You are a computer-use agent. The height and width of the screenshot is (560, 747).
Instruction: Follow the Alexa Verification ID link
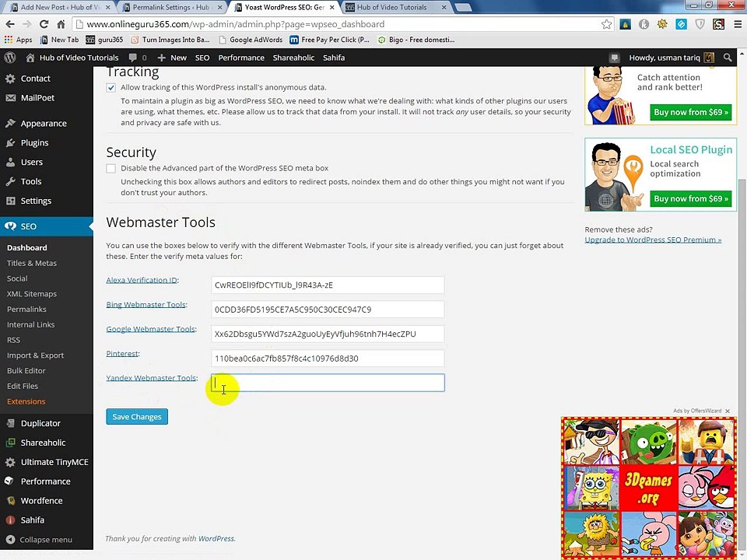click(142, 280)
